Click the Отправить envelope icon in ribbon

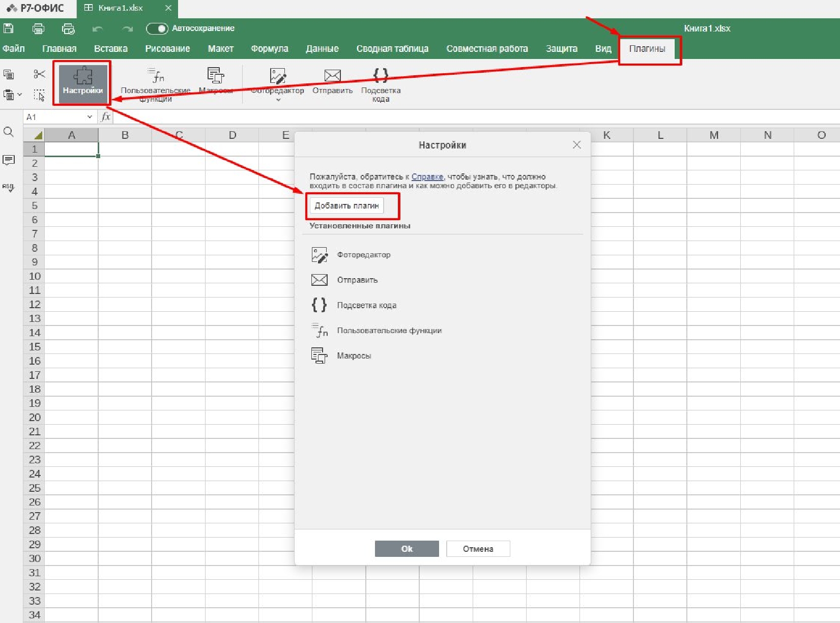(x=332, y=76)
